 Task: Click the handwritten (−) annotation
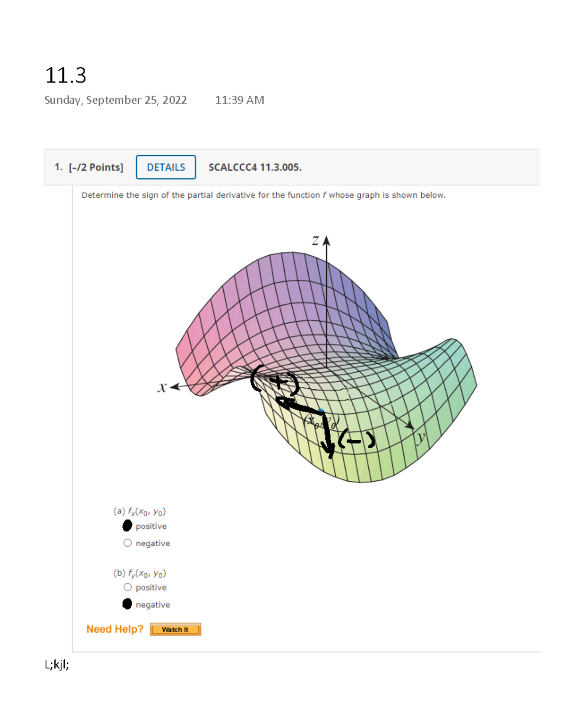click(x=357, y=440)
